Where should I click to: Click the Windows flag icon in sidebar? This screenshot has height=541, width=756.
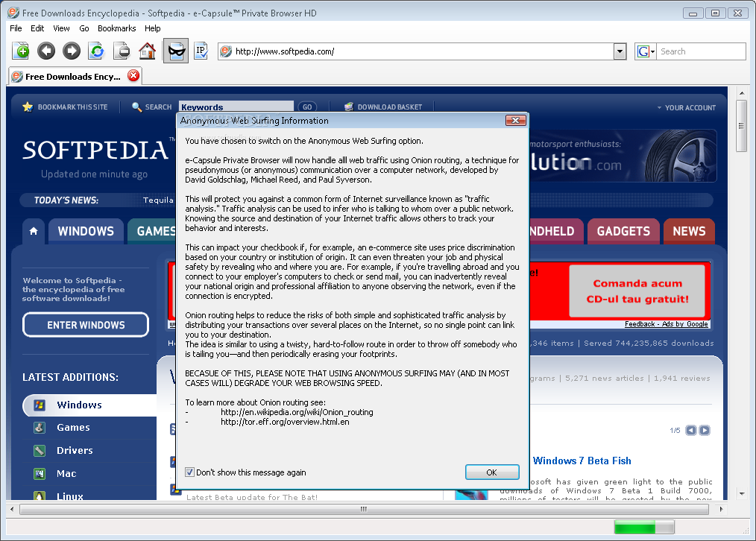[40, 405]
